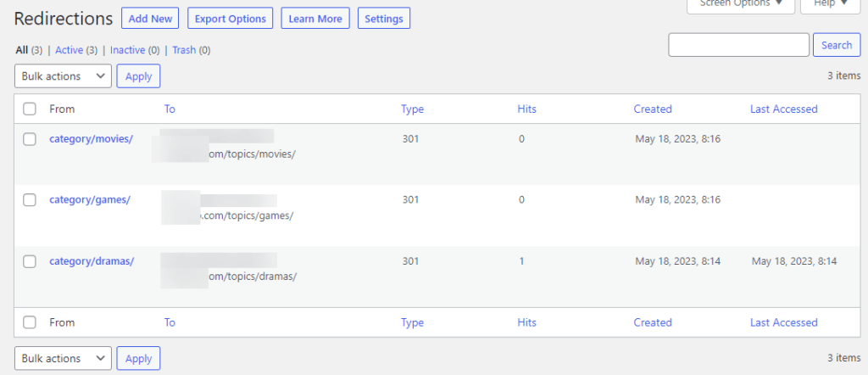
Task: Sort the table by Hits column header
Action: (x=526, y=109)
